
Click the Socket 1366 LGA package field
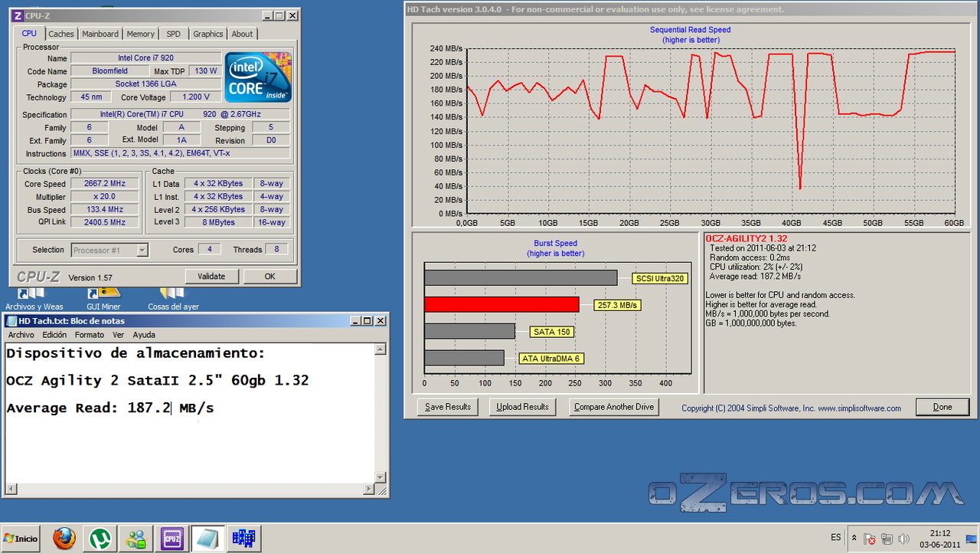coord(145,84)
